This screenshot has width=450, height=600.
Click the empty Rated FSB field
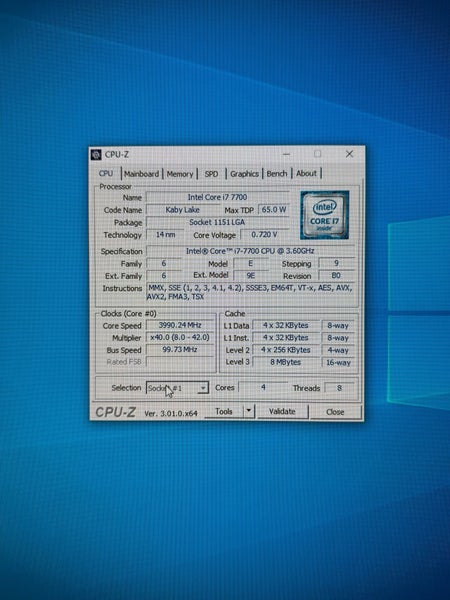pos(180,362)
